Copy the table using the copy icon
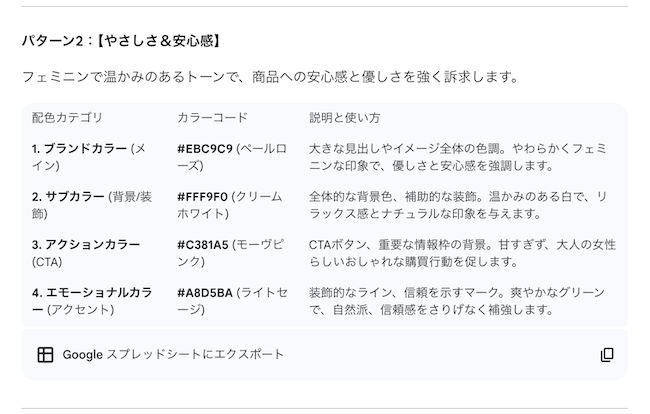Viewport: 650px width, 414px height. (606, 355)
